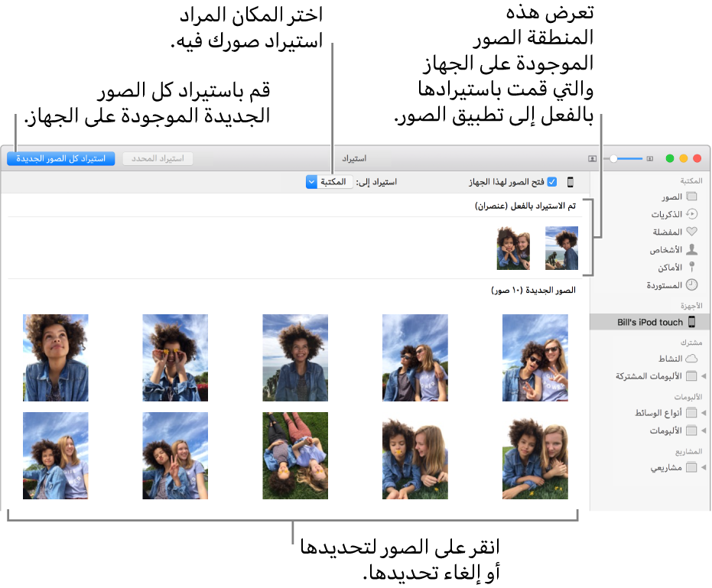Click the 'استيراد المحدد' button

tap(158, 159)
